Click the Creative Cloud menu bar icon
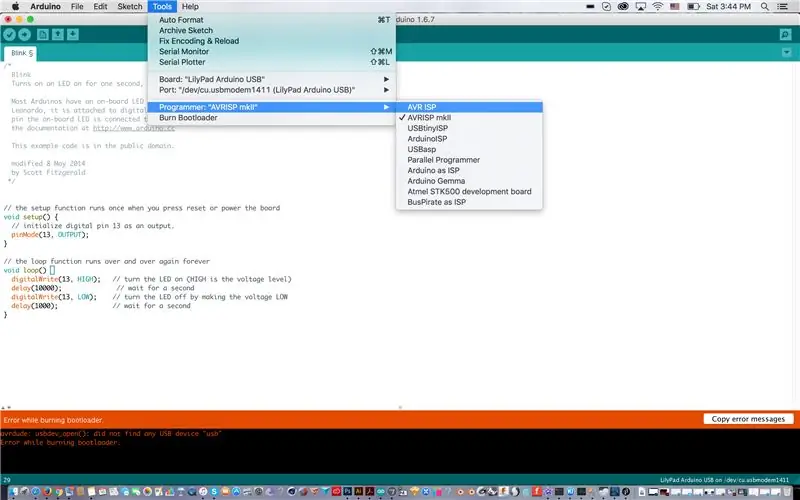 coord(623,7)
